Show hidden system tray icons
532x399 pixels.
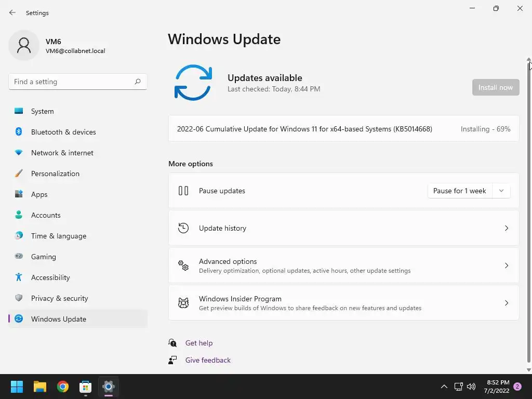coord(444,387)
